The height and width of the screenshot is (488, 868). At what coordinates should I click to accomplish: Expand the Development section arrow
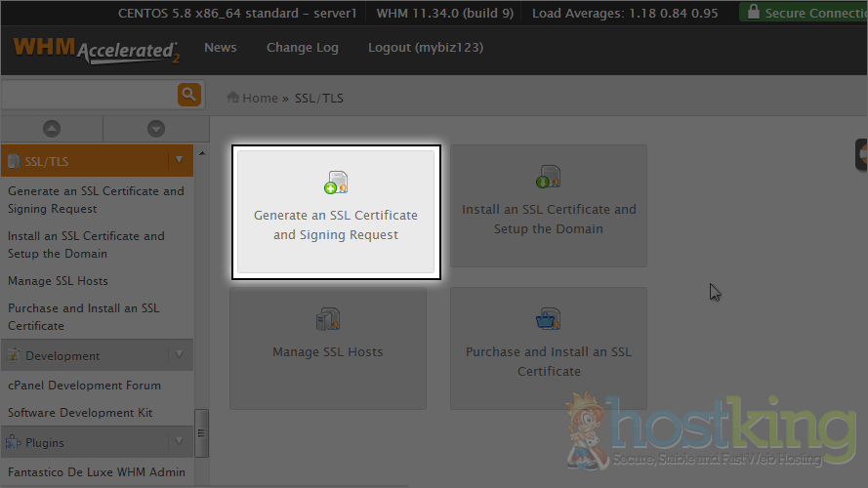pyautogui.click(x=179, y=355)
